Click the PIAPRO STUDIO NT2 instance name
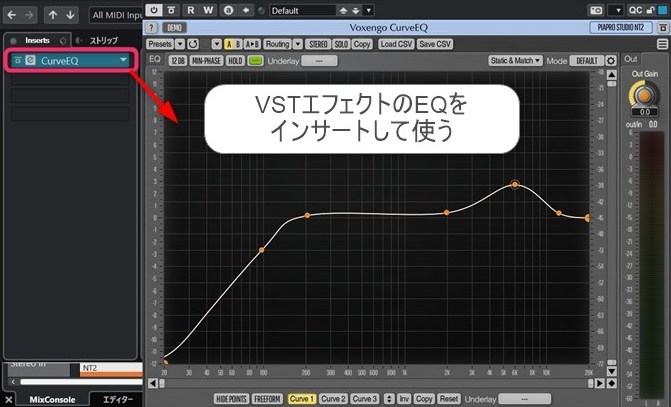The image size is (671, 407). coord(621,27)
